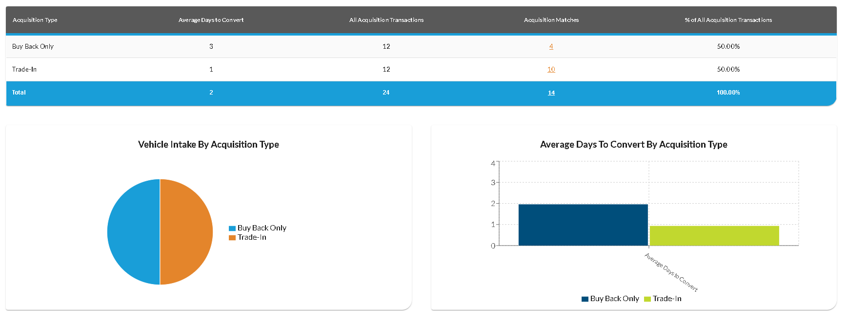
Task: Open the Total matches link showing 14
Action: click(x=551, y=93)
